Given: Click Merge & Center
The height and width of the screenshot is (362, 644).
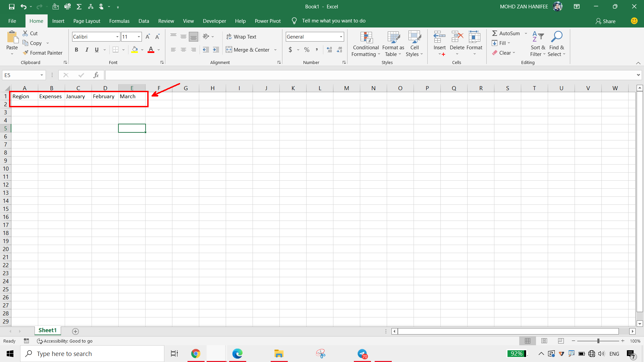Looking at the screenshot, I should (248, 50).
